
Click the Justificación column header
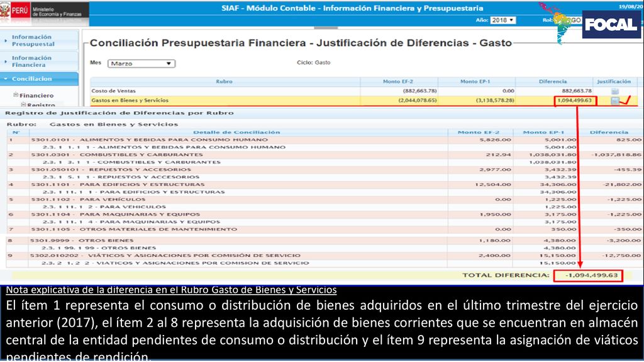(x=614, y=81)
